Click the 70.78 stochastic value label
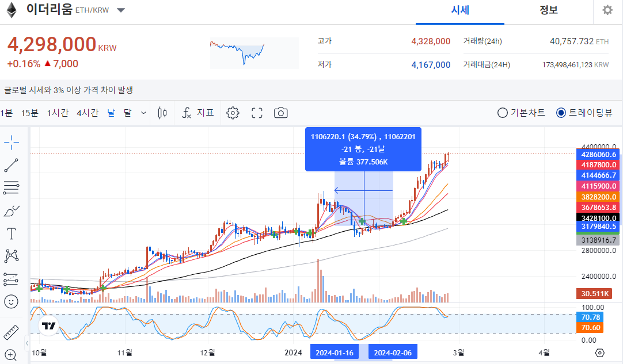The height and width of the screenshot is (364, 623). pyautogui.click(x=590, y=317)
